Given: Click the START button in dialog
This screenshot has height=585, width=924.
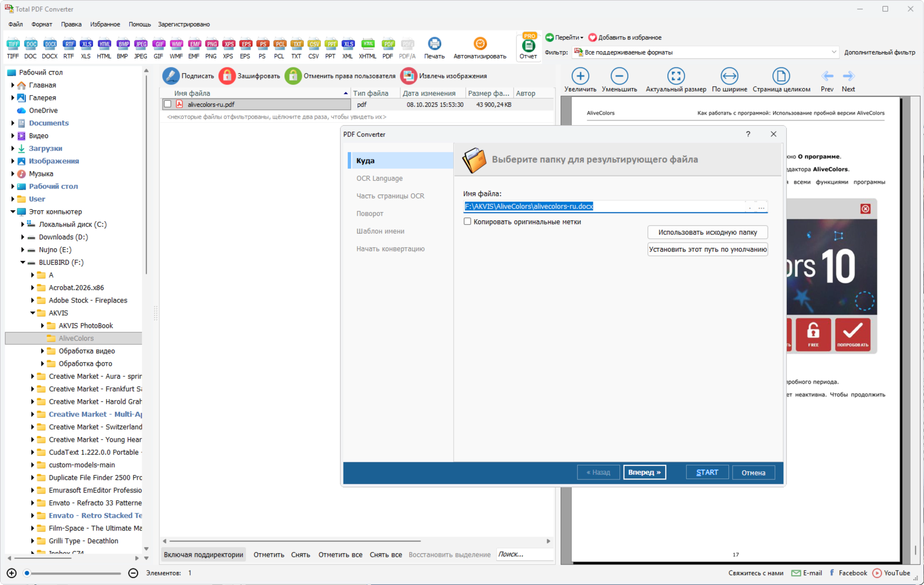Looking at the screenshot, I should click(707, 472).
